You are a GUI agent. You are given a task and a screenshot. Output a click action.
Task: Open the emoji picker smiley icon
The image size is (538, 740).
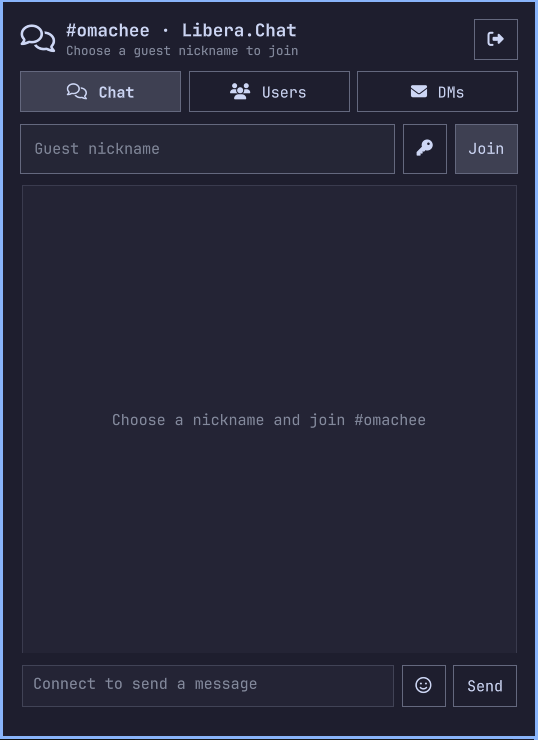tap(424, 686)
